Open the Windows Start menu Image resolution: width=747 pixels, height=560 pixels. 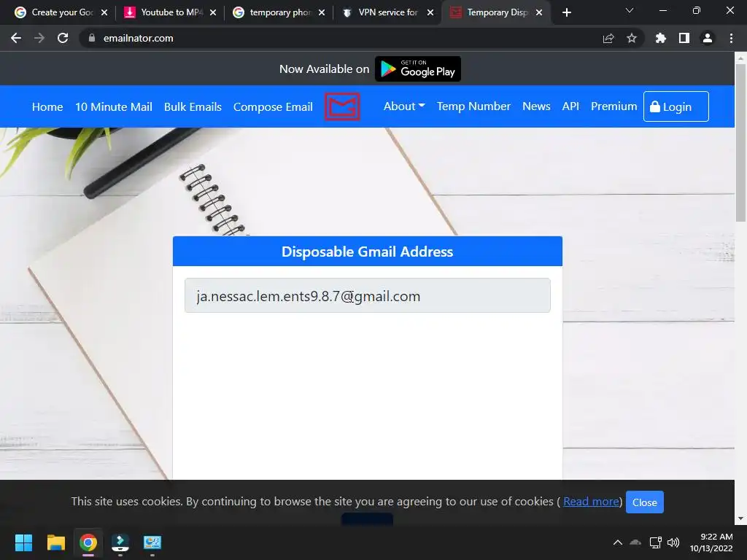pos(23,542)
